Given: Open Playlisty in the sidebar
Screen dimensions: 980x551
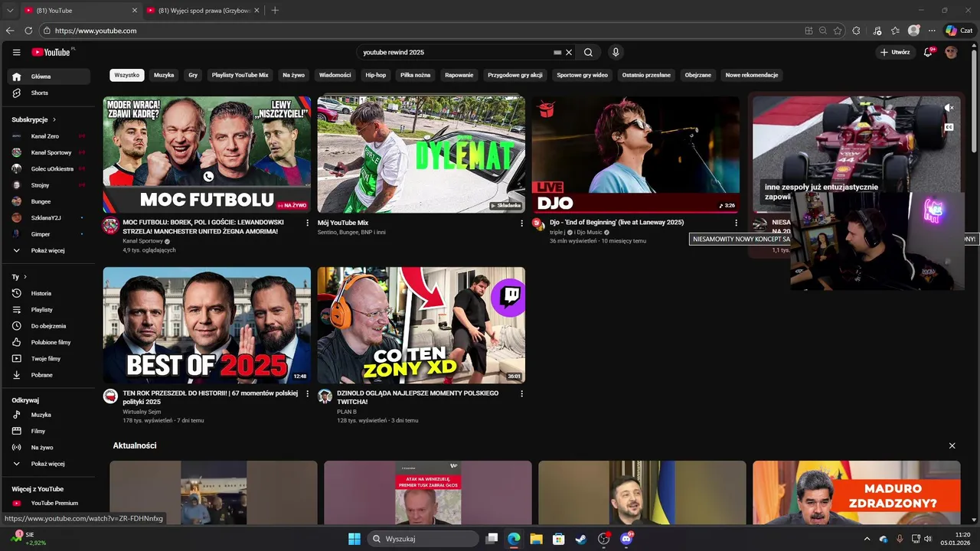Looking at the screenshot, I should (49, 309).
